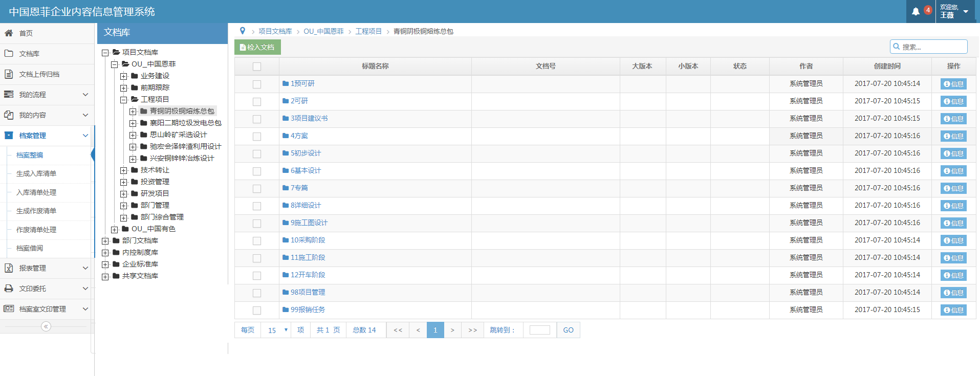Image resolution: width=980 pixels, height=376 pixels.
Task: Click the 文档库 folder icon in sidebar
Action: (x=9, y=53)
